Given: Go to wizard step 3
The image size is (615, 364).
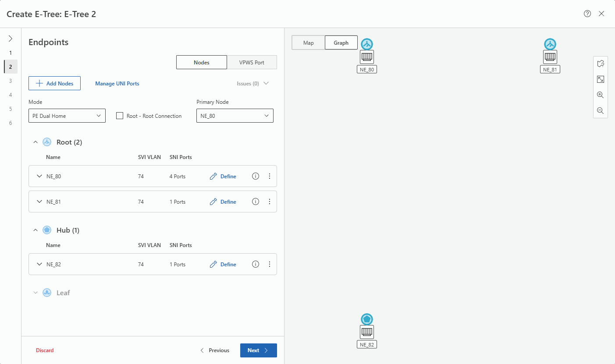Looking at the screenshot, I should click(x=11, y=81).
